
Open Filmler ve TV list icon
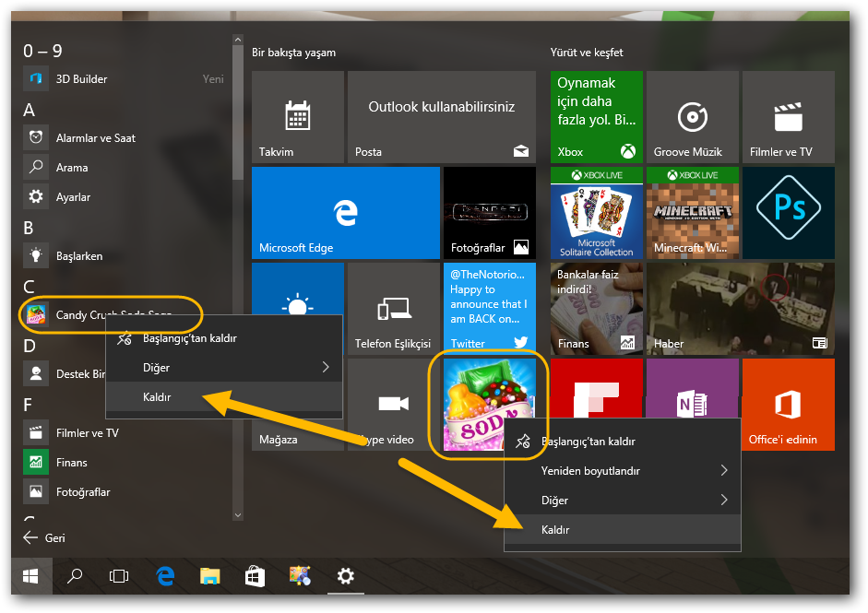coord(36,432)
